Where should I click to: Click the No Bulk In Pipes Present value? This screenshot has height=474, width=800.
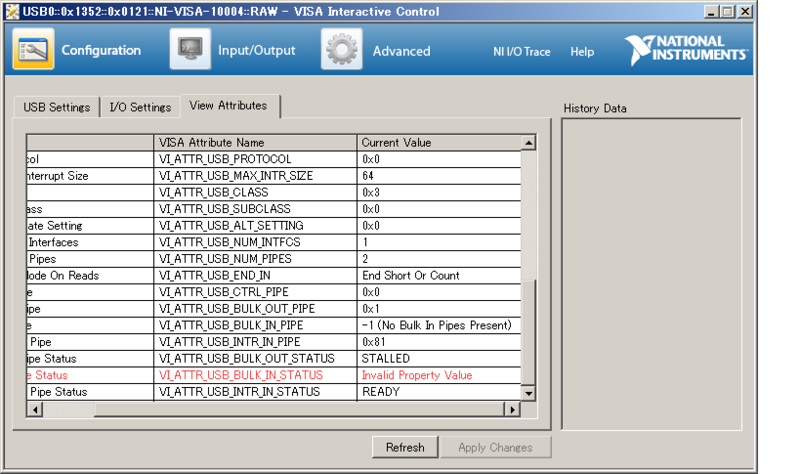pyautogui.click(x=437, y=326)
